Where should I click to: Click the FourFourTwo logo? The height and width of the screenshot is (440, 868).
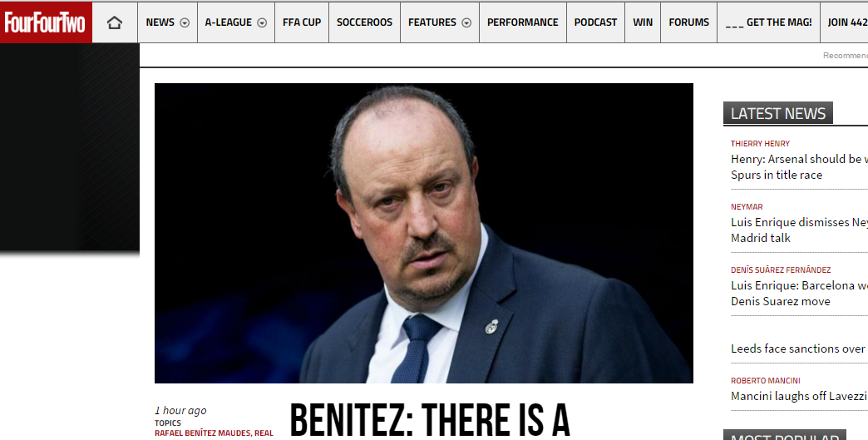46,22
